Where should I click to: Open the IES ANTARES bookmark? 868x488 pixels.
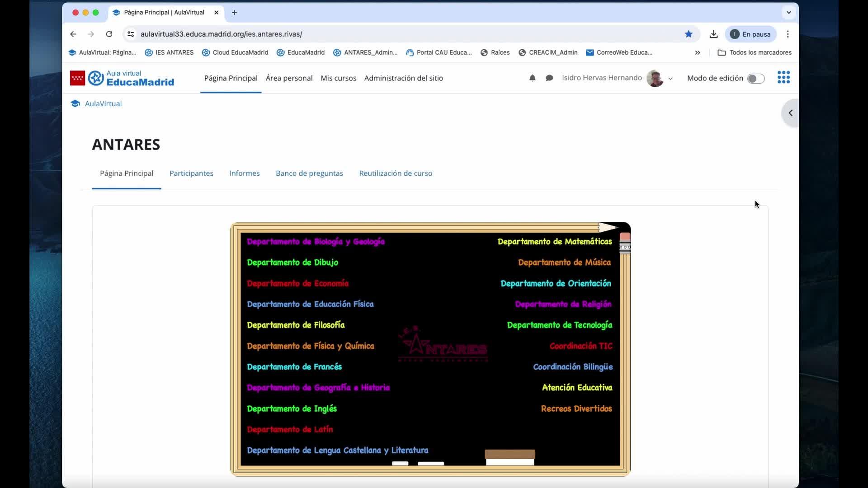[169, 52]
